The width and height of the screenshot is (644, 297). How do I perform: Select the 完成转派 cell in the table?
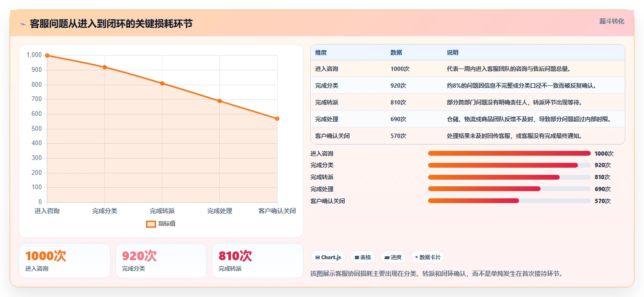coord(327,103)
